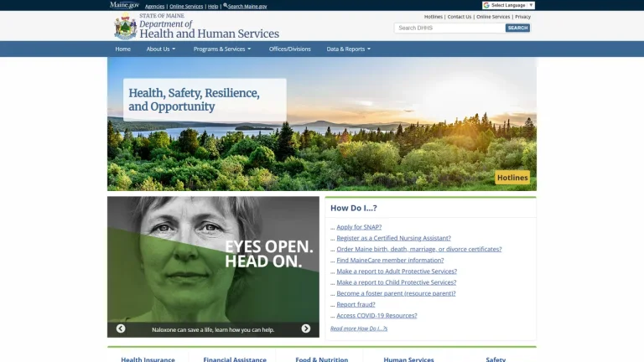
Task: Open the Help link in top bar
Action: (x=213, y=6)
